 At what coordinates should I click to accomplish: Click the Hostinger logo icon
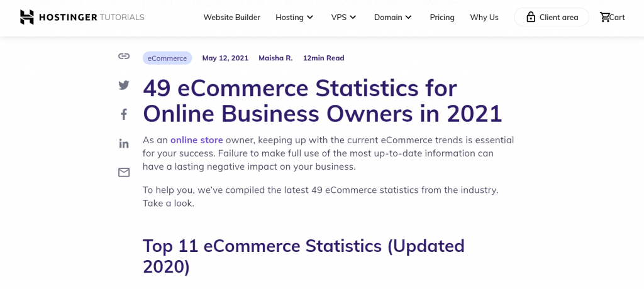click(27, 17)
